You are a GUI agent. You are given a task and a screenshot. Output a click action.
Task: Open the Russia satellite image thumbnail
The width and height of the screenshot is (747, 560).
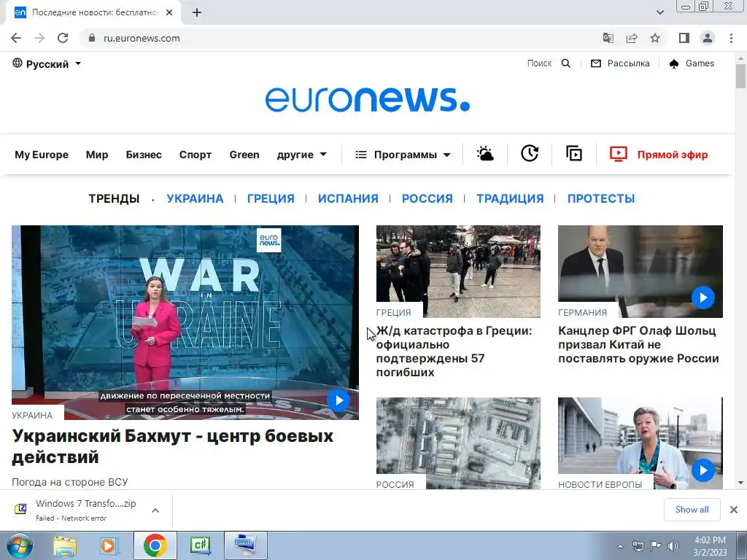pyautogui.click(x=458, y=443)
